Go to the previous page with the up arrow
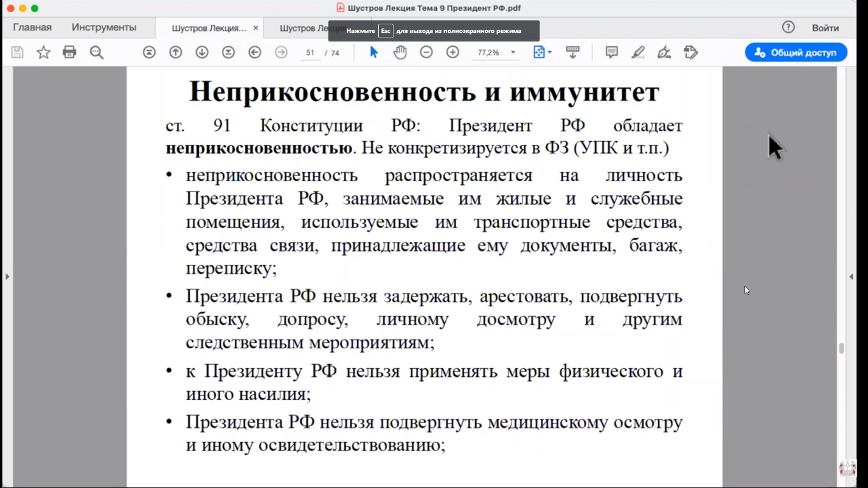Viewport: 868px width, 488px height. pyautogui.click(x=176, y=52)
